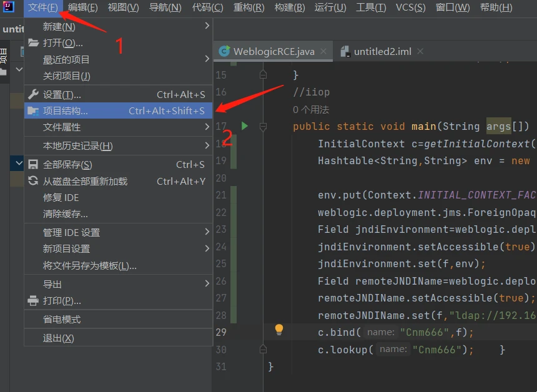Open the 导航(N) menu
537x392 pixels.
tap(165, 7)
